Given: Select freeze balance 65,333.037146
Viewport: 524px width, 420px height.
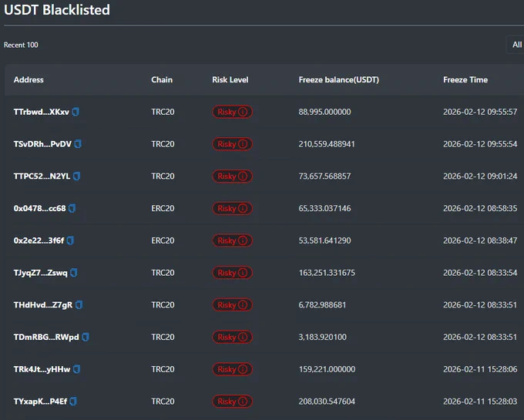Looking at the screenshot, I should point(325,208).
